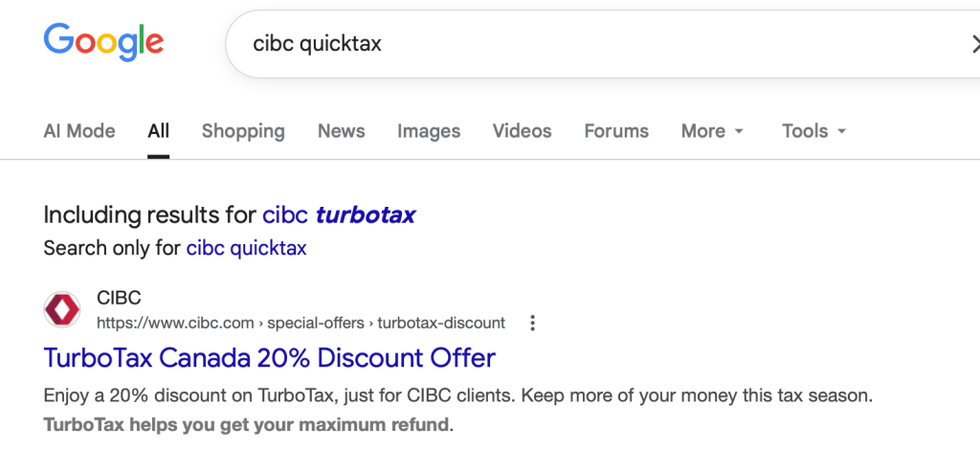This screenshot has height=473, width=980.
Task: Click the "cibc turbotax" suggested search link
Action: (339, 214)
